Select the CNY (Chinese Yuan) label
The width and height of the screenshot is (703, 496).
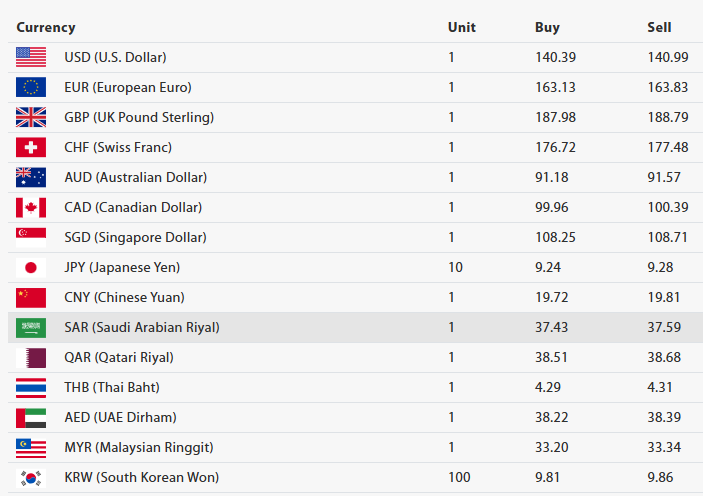click(x=124, y=297)
